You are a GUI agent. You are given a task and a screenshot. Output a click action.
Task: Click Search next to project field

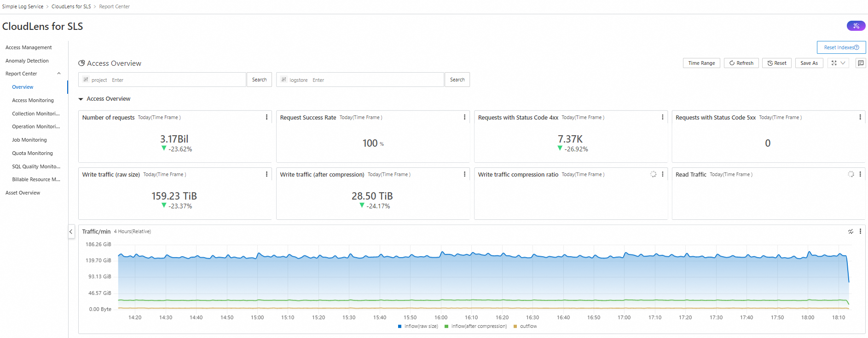[x=259, y=80]
